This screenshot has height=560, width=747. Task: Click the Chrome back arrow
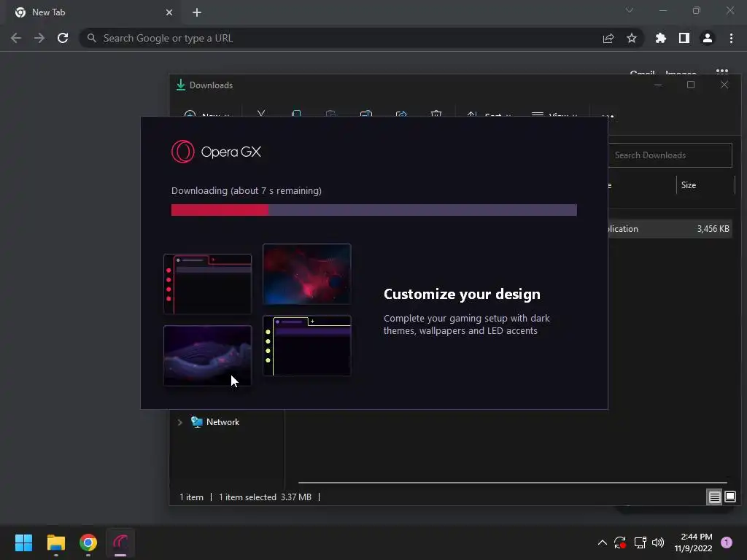click(16, 38)
